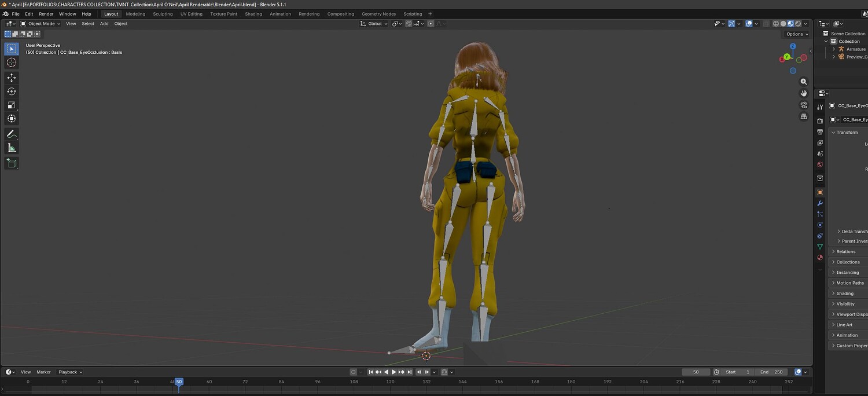The height and width of the screenshot is (396, 868).
Task: Expand the Armature item in outliner
Action: (834, 49)
